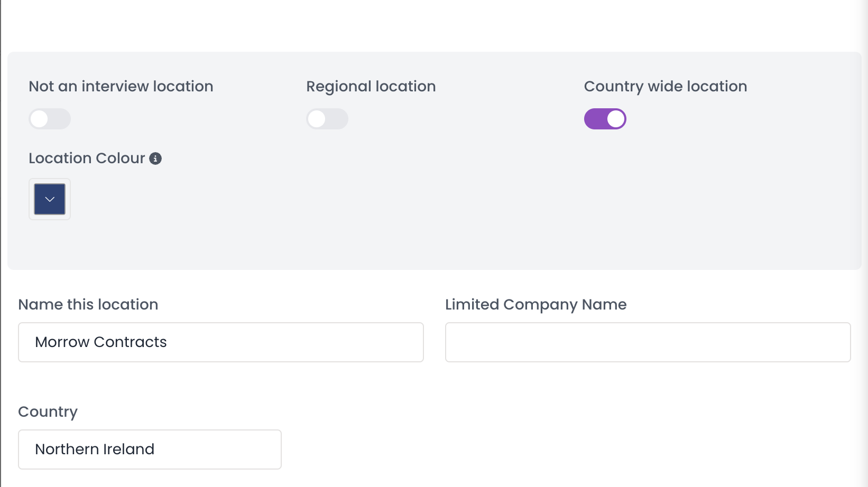Focus the Limited Company Name field
This screenshot has width=868, height=487.
coord(648,342)
